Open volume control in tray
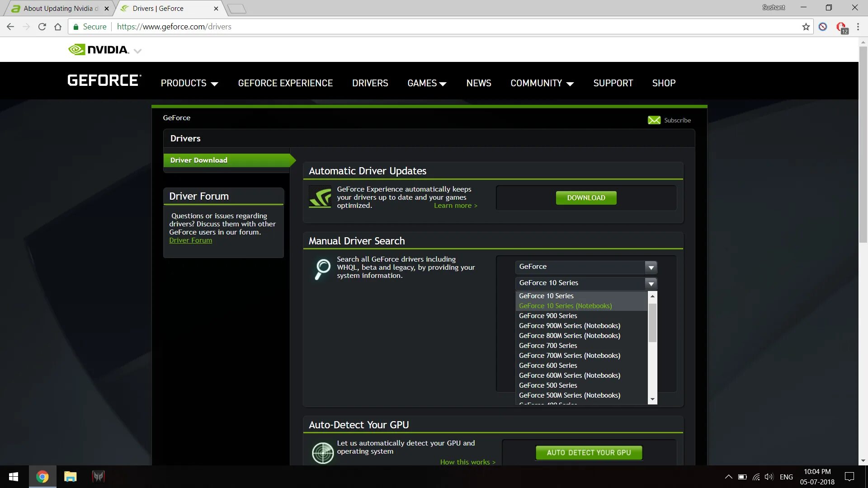Image resolution: width=868 pixels, height=488 pixels. pyautogui.click(x=769, y=477)
